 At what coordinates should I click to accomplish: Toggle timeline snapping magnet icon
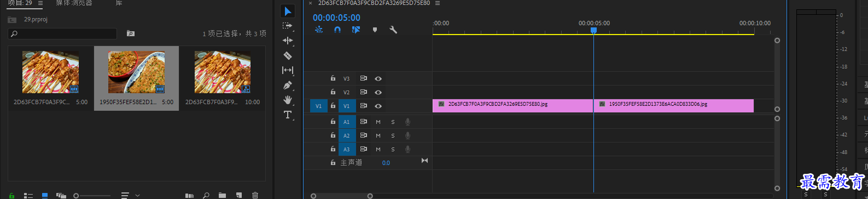click(337, 30)
